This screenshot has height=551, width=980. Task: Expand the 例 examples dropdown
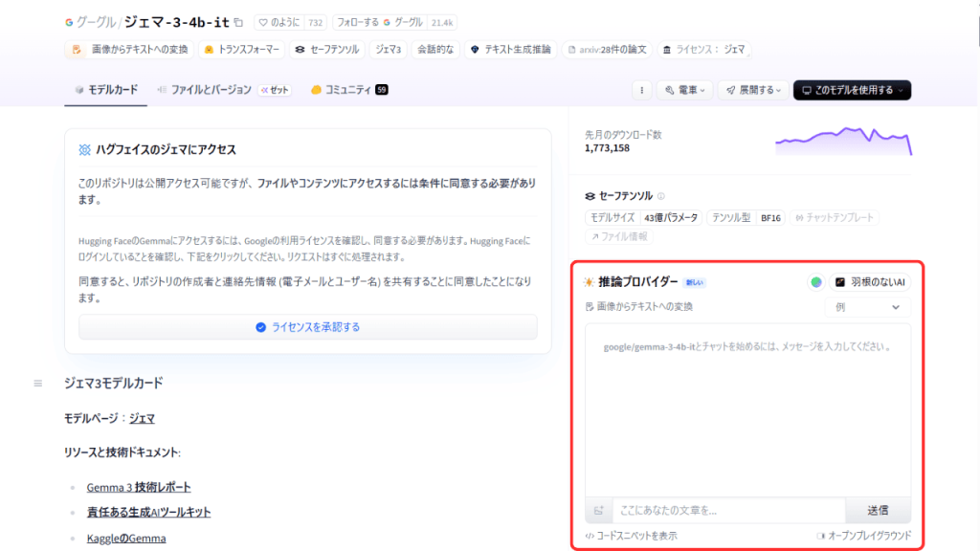coord(867,307)
